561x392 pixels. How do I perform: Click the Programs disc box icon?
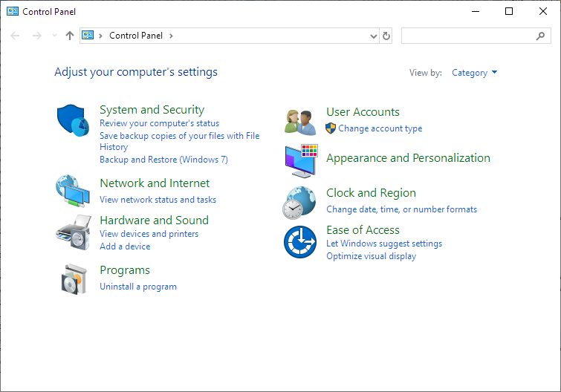click(73, 278)
